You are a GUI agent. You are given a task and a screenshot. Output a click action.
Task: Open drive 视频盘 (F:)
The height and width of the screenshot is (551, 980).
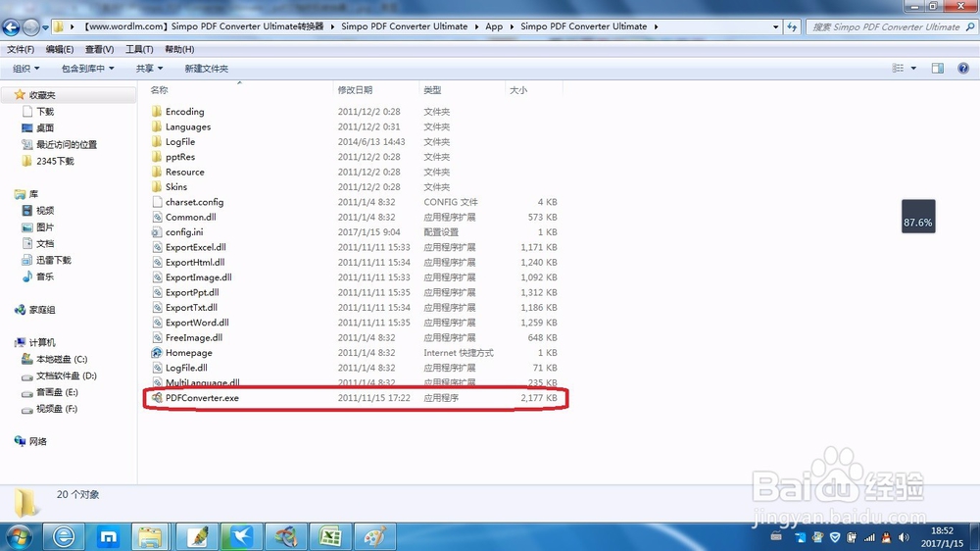[57, 409]
